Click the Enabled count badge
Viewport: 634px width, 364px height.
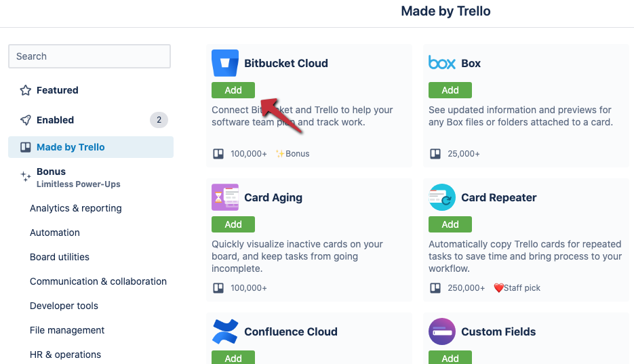coord(159,120)
